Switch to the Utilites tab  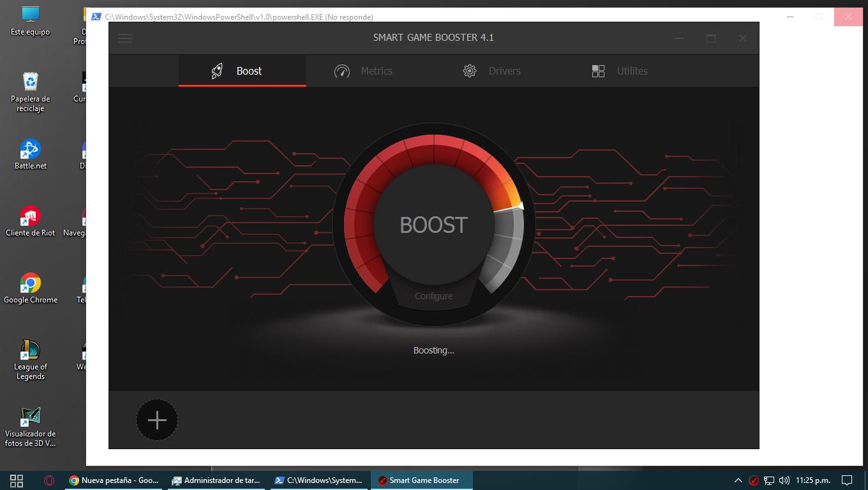point(632,71)
